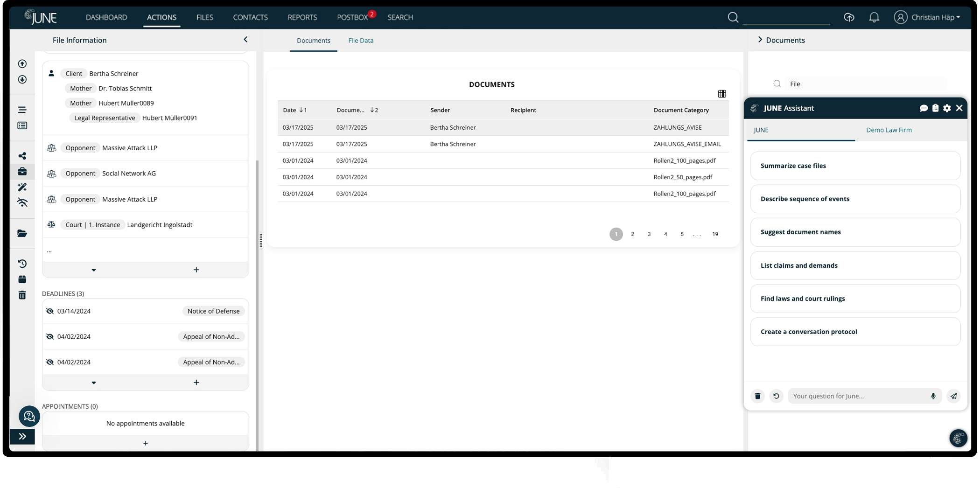The width and height of the screenshot is (980, 488).
Task: Sort by Document date column
Action: (x=357, y=110)
